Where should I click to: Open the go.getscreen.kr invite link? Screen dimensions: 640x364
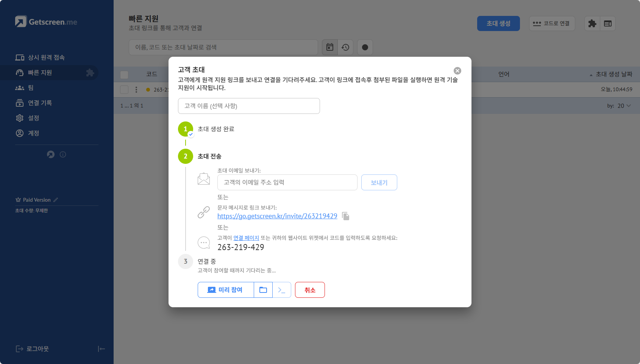(277, 216)
